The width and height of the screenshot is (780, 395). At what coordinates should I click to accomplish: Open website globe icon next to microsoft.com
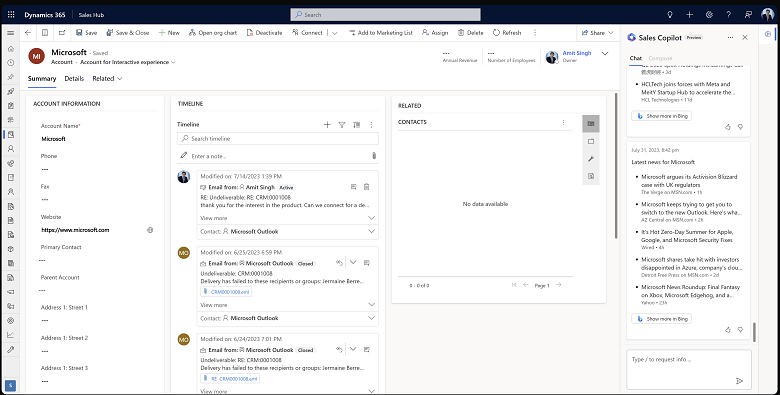[150, 230]
